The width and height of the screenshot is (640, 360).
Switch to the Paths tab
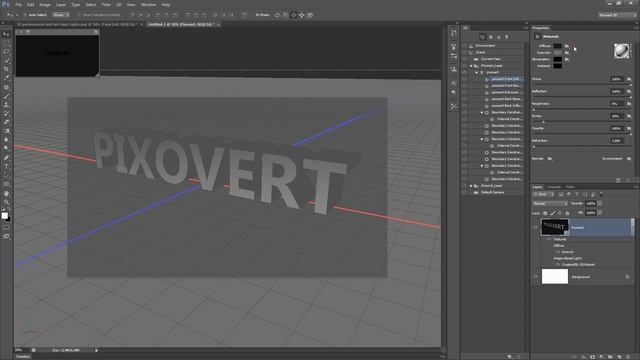pos(570,187)
